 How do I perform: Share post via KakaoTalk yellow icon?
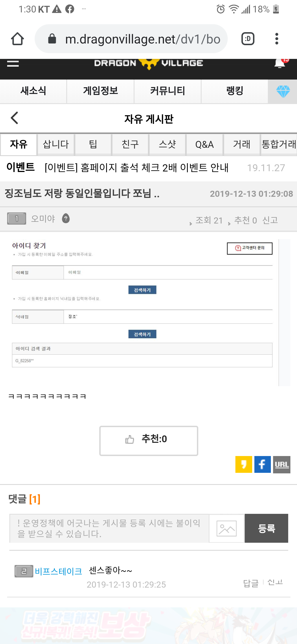244,465
